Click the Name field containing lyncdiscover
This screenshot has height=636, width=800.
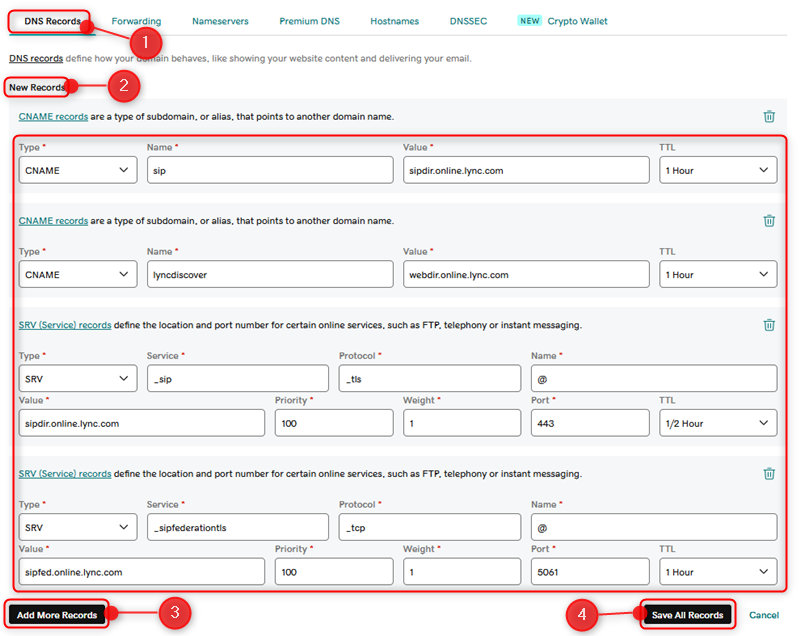click(x=270, y=274)
